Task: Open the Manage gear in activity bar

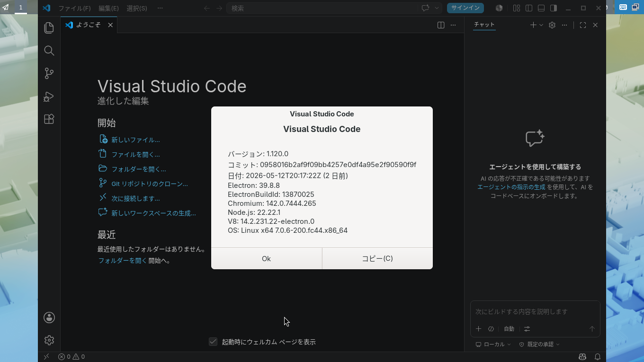Action: coord(49,340)
